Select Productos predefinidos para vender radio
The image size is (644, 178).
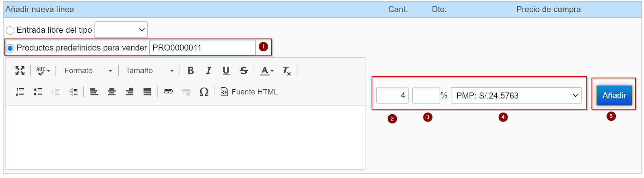(x=10, y=48)
